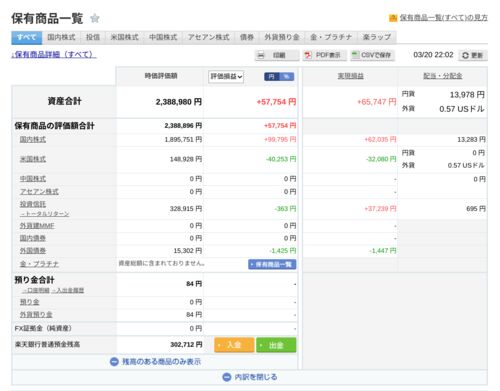The image size is (500, 391).
Task: Click the 1,895,751 円 domestic stock value
Action: (x=183, y=140)
